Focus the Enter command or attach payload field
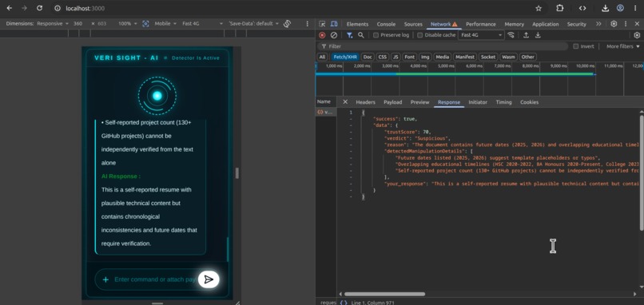Viewport: 644px width, 305px height. pos(155,279)
